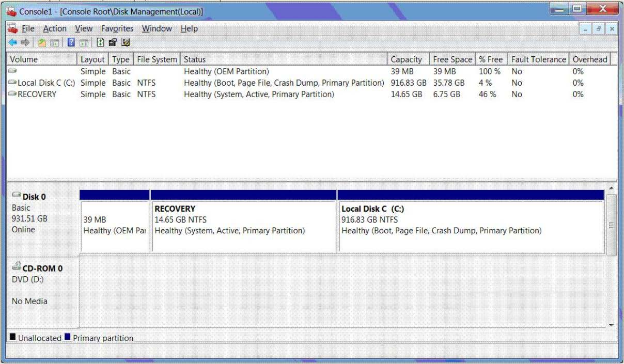624x364 pixels.
Task: Click Show/Hide Action Pane icon
Action: pos(83,42)
